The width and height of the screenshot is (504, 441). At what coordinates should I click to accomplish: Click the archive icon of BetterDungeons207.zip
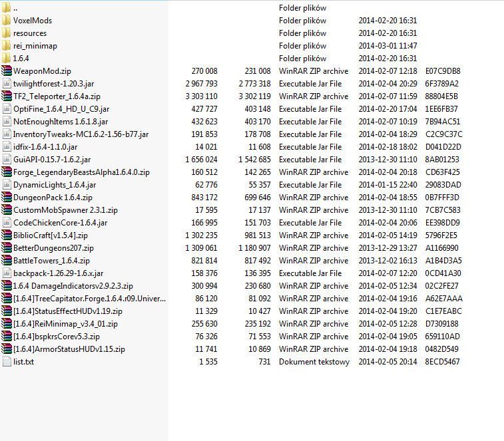click(7, 247)
